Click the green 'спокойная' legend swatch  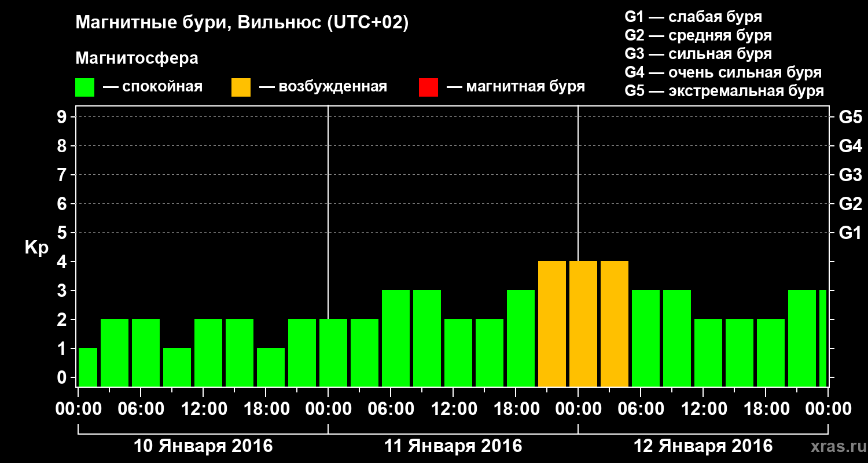84,87
